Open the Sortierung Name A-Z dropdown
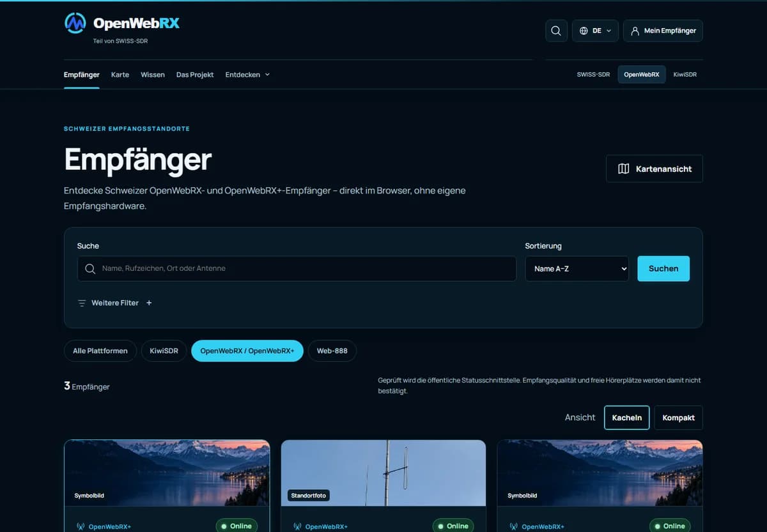767x532 pixels. point(577,269)
